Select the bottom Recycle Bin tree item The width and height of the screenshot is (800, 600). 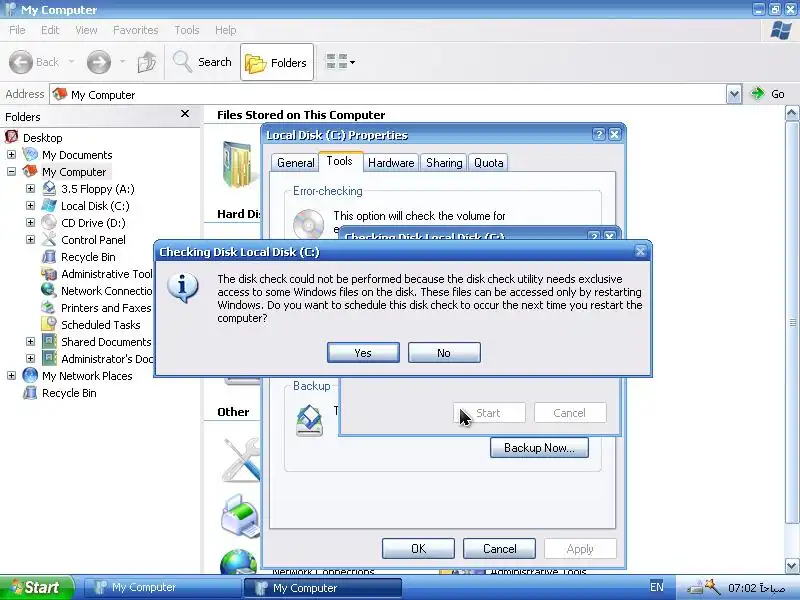pyautogui.click(x=69, y=393)
